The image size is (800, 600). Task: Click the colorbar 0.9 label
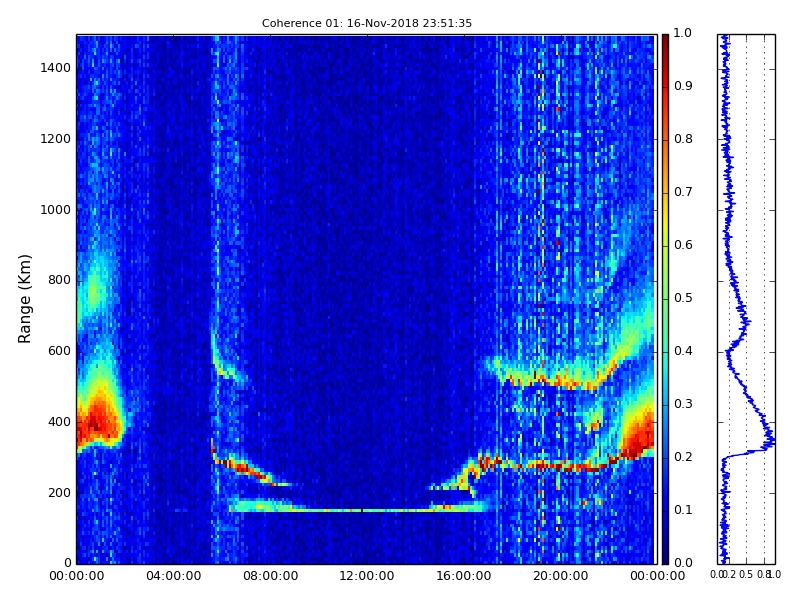[683, 86]
